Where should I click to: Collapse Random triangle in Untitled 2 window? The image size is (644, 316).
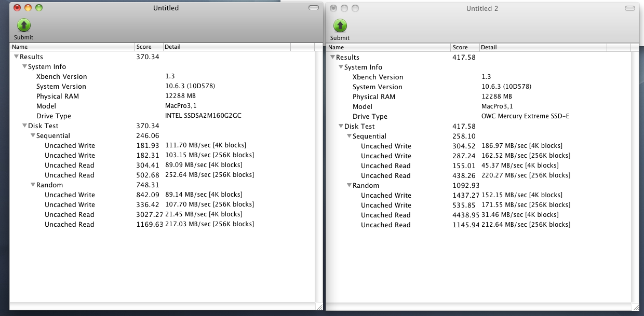(x=349, y=185)
